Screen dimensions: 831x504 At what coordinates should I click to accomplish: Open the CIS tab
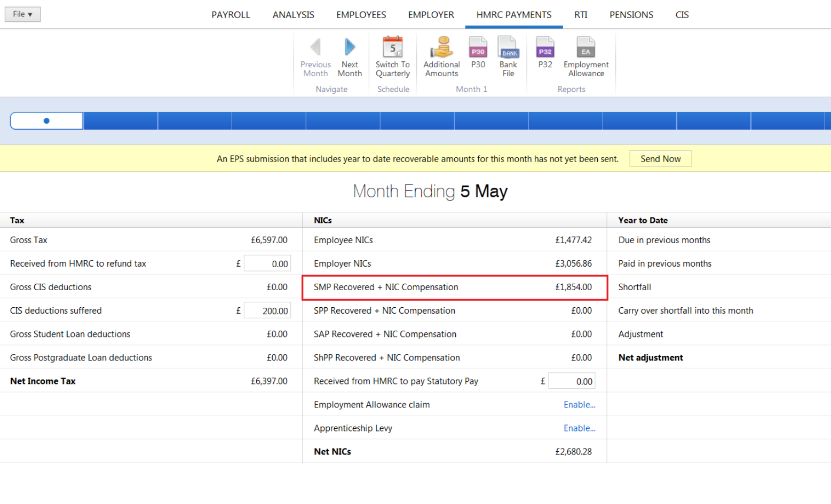pos(682,15)
